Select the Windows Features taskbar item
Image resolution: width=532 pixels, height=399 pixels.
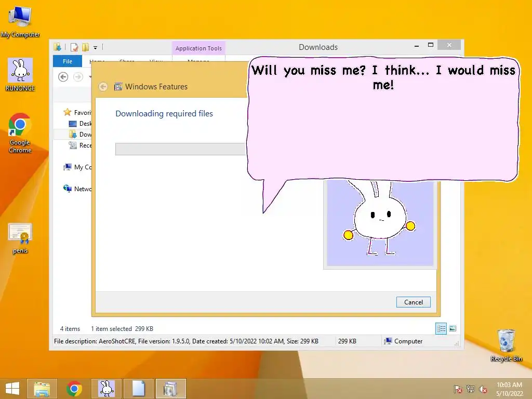tap(170, 389)
